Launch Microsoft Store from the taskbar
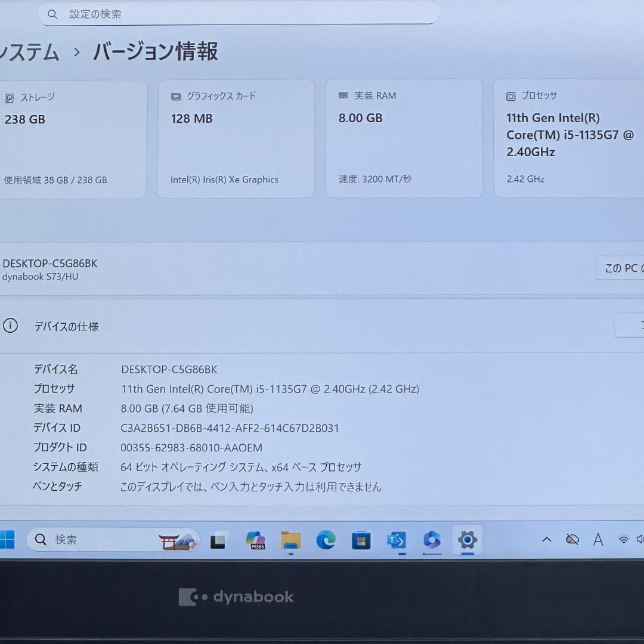Screen dimensions: 644x644 pos(361,540)
